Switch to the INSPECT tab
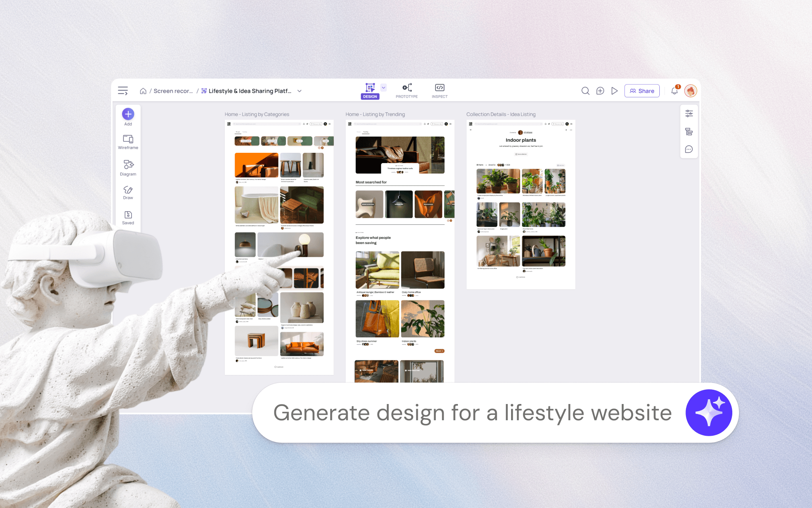This screenshot has height=508, width=812. coord(439,90)
